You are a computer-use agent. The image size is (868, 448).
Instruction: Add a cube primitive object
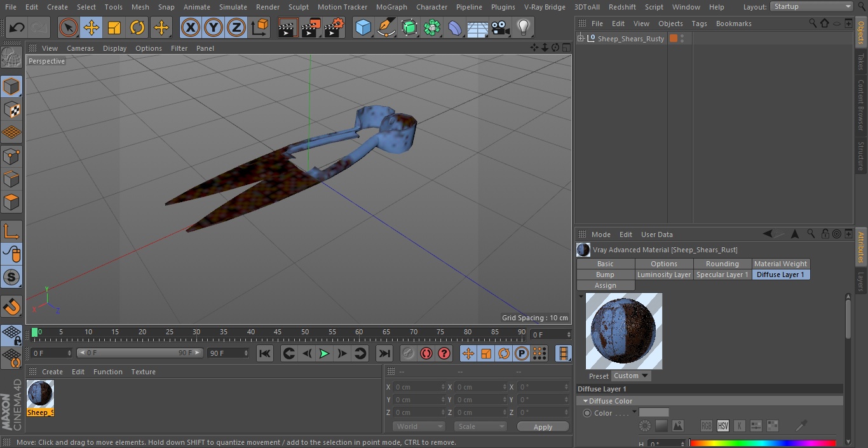(363, 28)
